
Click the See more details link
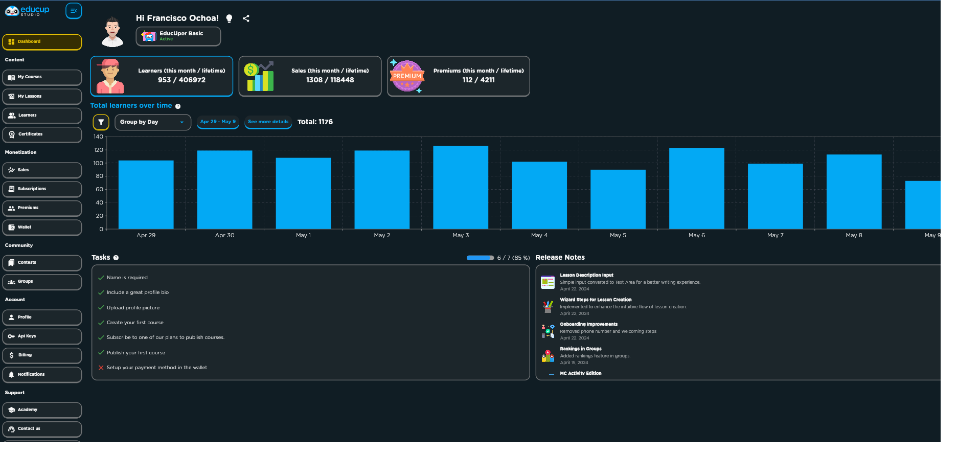coord(268,122)
